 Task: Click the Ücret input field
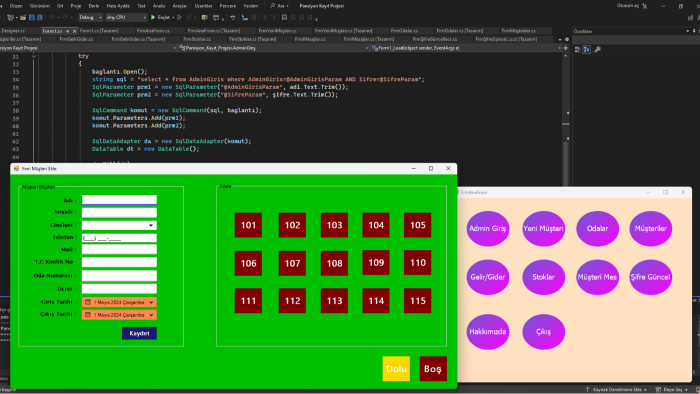pos(119,289)
